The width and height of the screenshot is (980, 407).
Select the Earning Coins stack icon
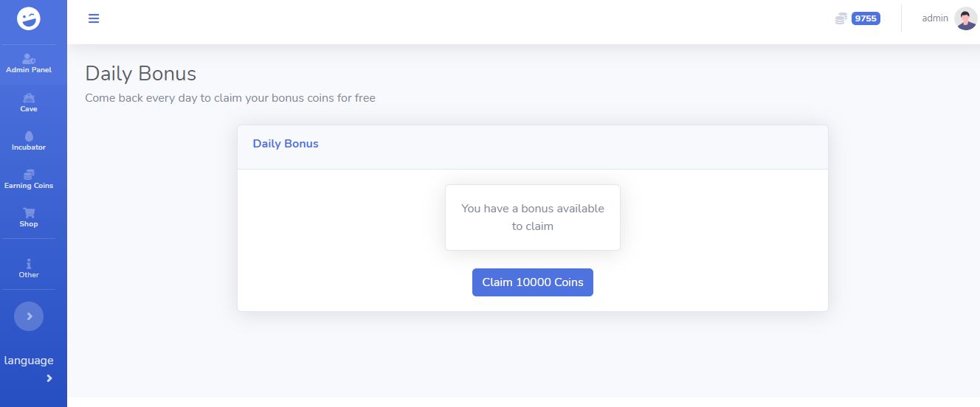click(x=29, y=174)
